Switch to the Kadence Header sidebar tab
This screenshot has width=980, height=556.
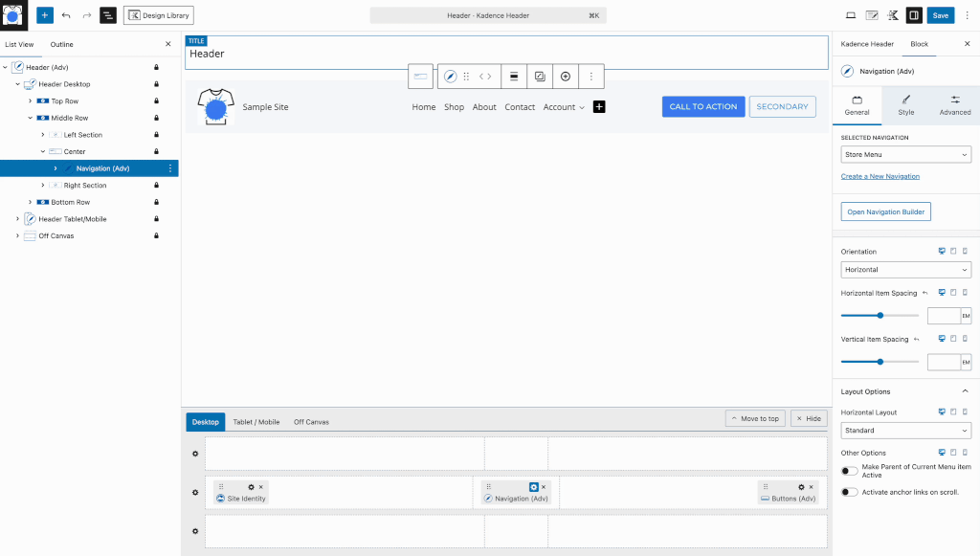click(867, 44)
